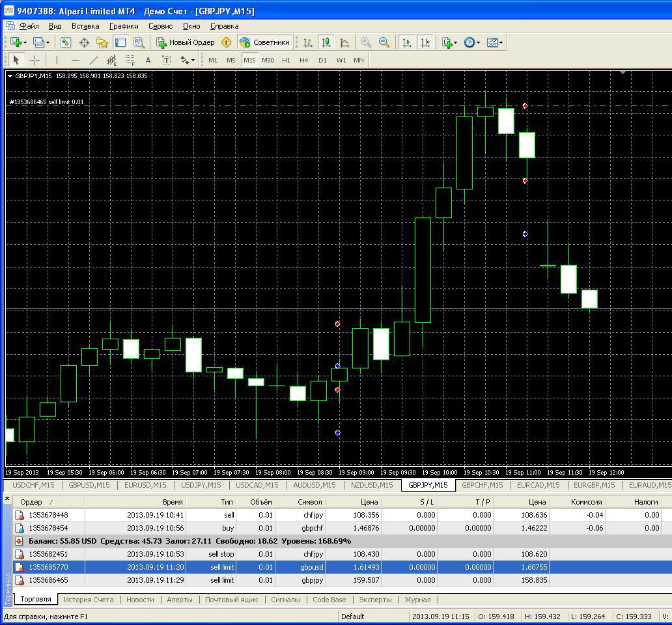The height and width of the screenshot is (625, 672).
Task: Open the Вставка menu
Action: tap(85, 26)
